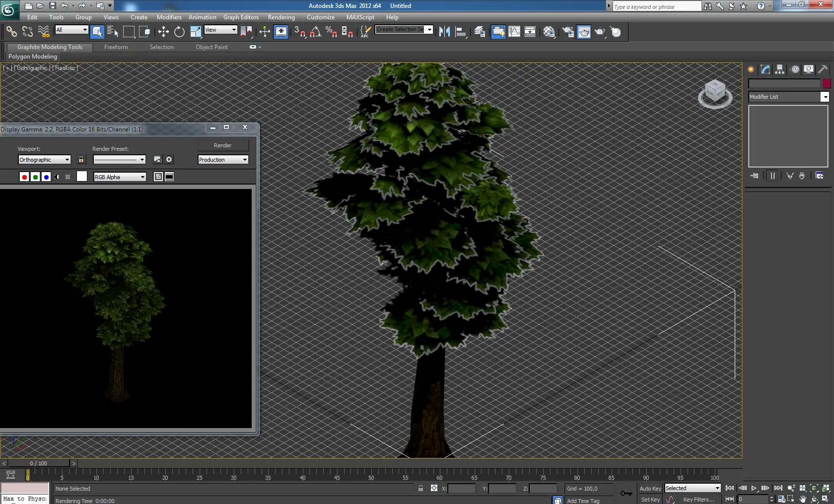Expand the RGB Alpha channel dropdown
Viewport: 834px width, 504px height.
point(120,177)
